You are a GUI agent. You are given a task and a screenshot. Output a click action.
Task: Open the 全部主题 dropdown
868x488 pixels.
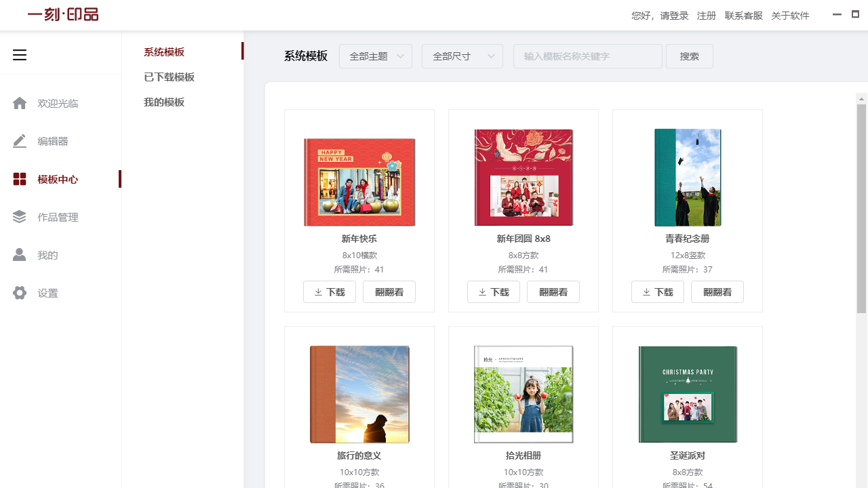[376, 56]
